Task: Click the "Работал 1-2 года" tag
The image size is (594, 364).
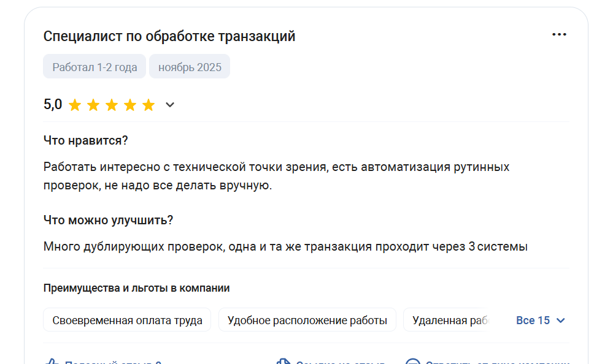Action: pyautogui.click(x=94, y=67)
